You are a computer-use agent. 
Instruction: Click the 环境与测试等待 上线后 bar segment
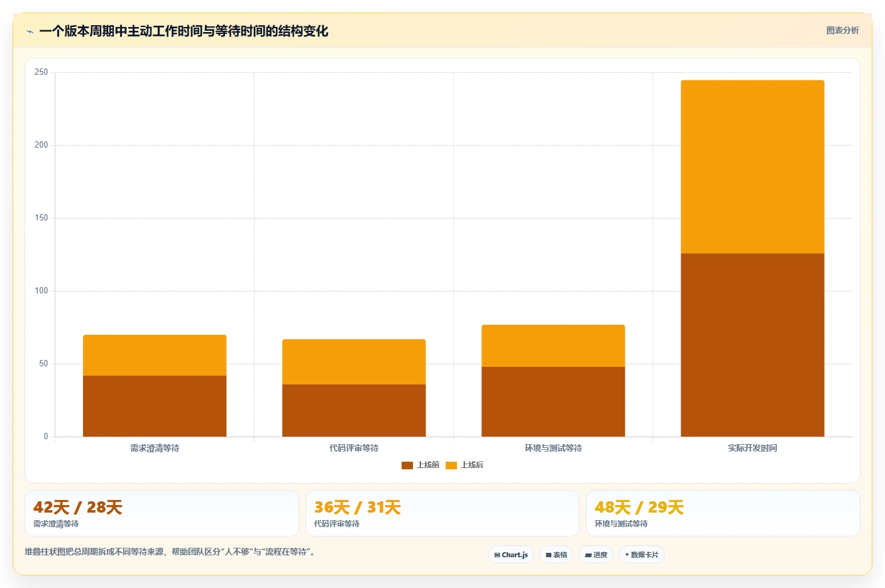click(553, 346)
